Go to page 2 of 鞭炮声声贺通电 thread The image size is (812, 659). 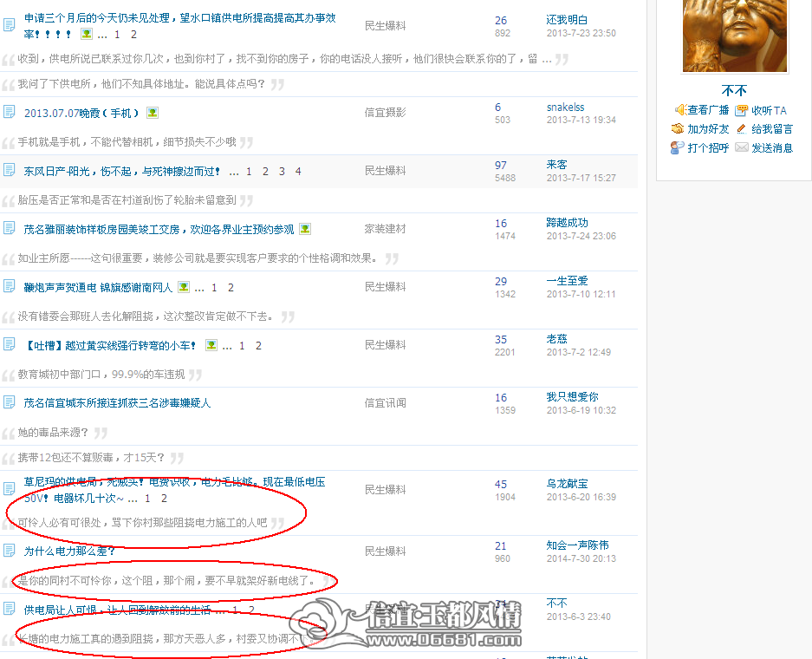pyautogui.click(x=231, y=288)
